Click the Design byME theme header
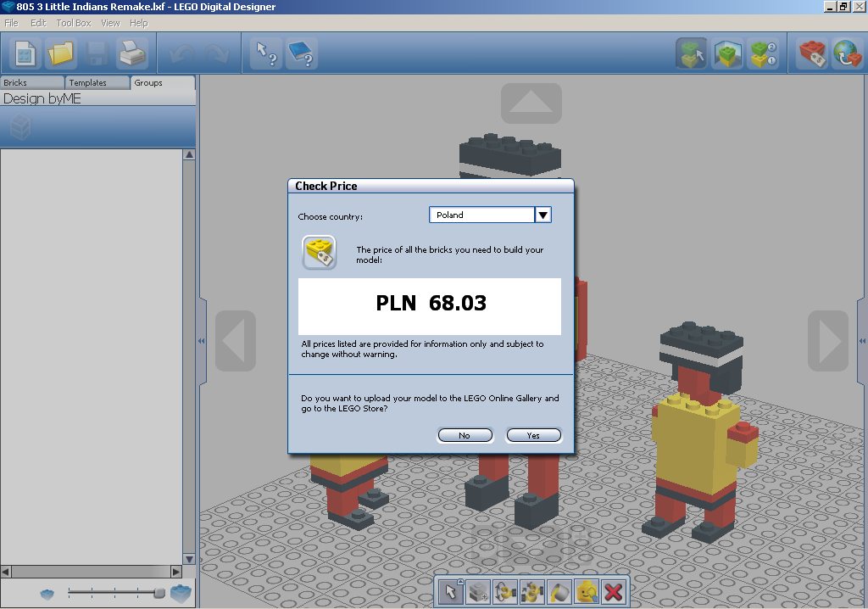This screenshot has width=868, height=609. pos(97,98)
